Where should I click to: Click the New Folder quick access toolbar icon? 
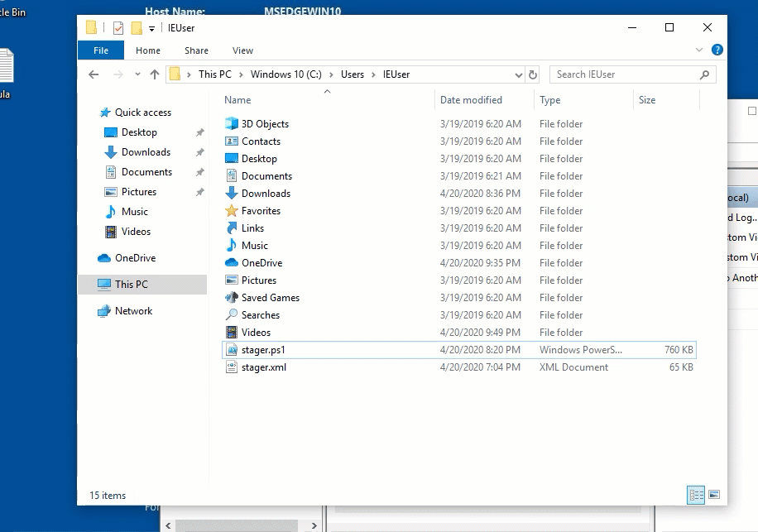[137, 28]
